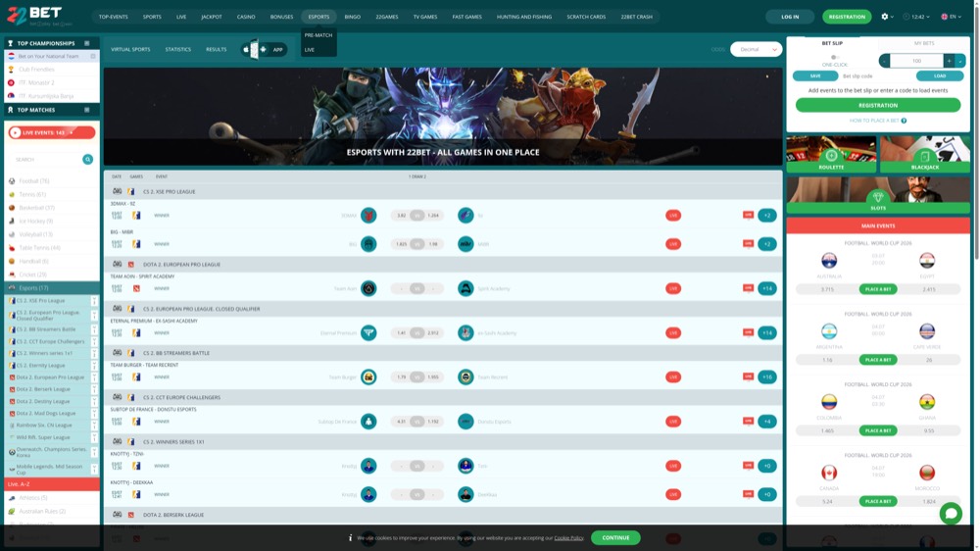The width and height of the screenshot is (980, 551).
Task: Open the live chat bubble
Action: click(951, 514)
